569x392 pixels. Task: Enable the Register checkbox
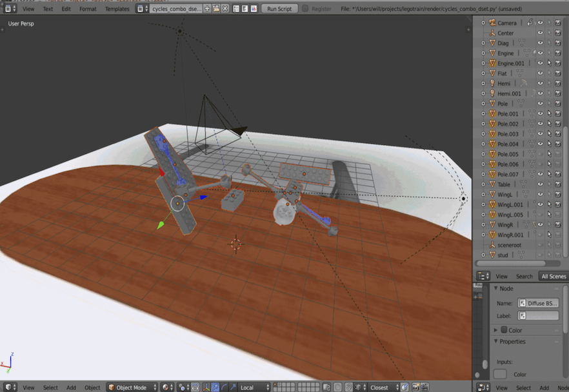304,9
